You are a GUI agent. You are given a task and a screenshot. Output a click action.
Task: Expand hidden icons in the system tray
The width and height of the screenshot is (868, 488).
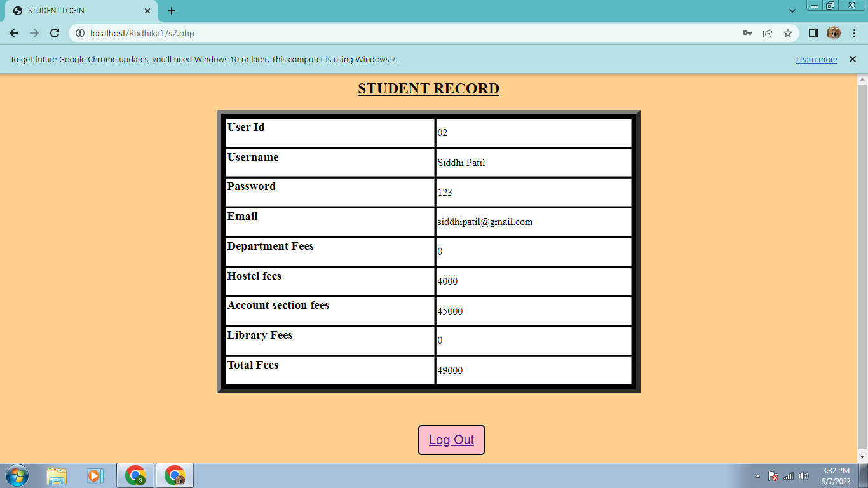(x=757, y=475)
